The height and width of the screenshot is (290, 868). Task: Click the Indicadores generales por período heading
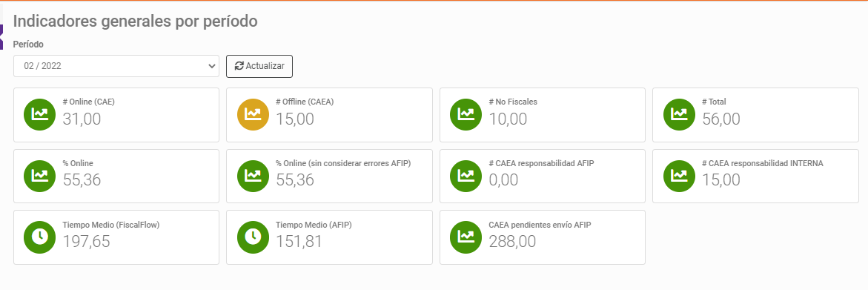pos(135,21)
